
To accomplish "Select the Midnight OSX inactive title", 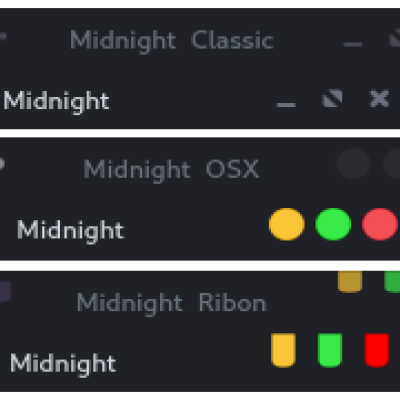I will 171,170.
